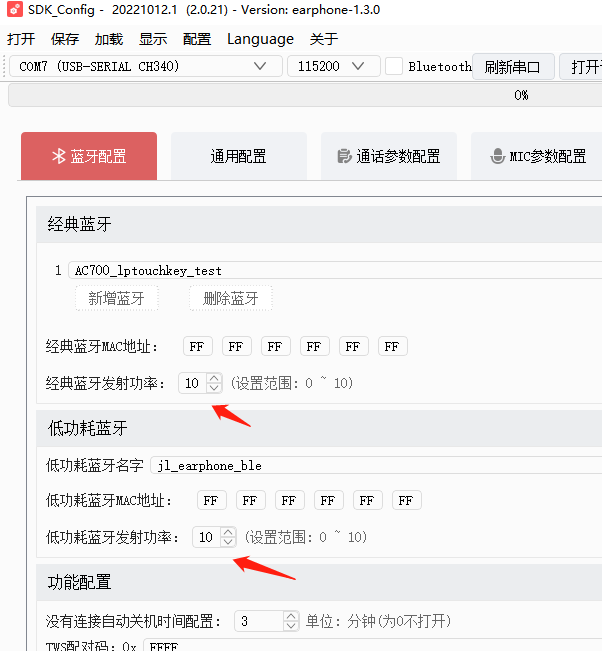Open the 加载 menu
602x651 pixels.
pyautogui.click(x=109, y=39)
